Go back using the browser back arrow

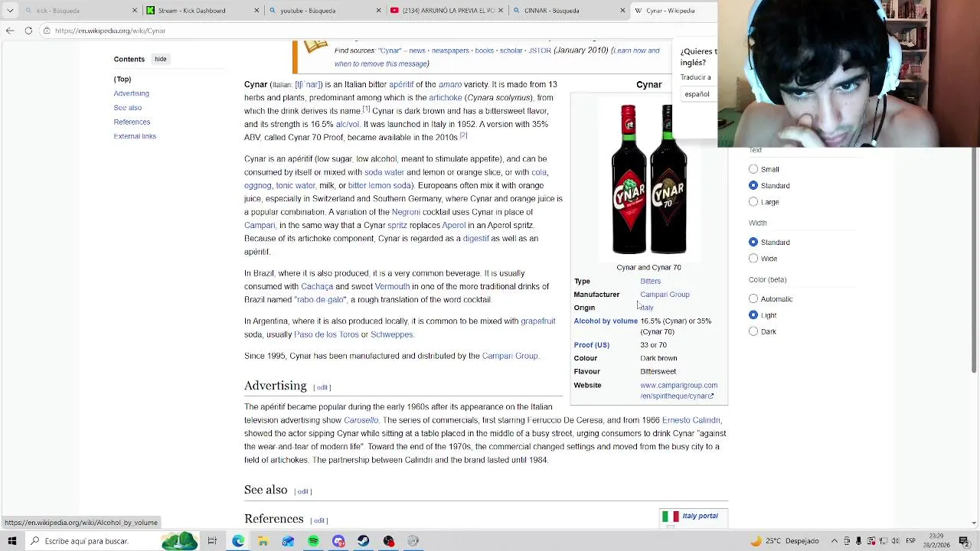[x=10, y=31]
